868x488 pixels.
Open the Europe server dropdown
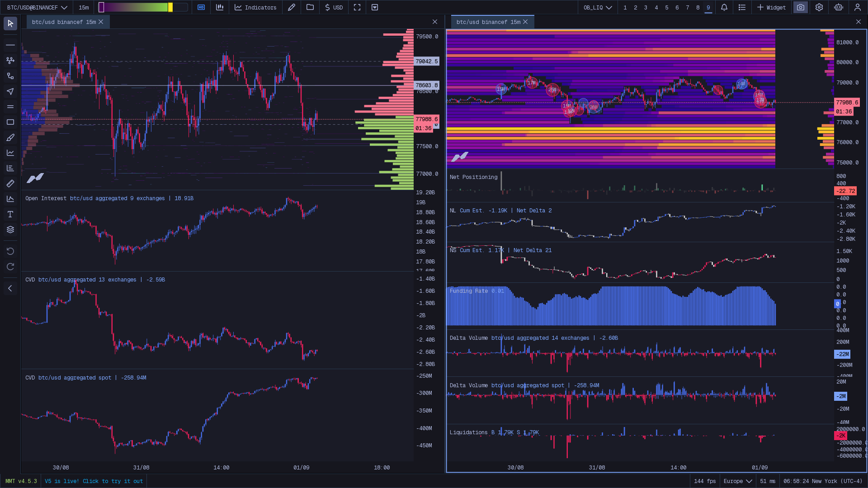coord(738,481)
